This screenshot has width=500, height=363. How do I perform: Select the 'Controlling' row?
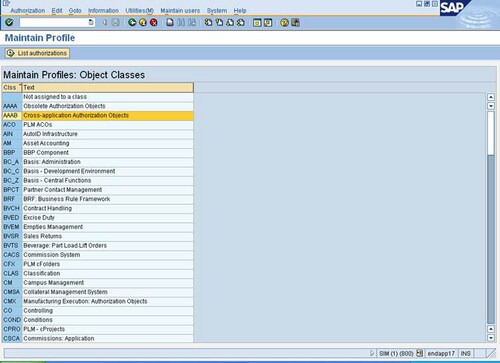98,311
